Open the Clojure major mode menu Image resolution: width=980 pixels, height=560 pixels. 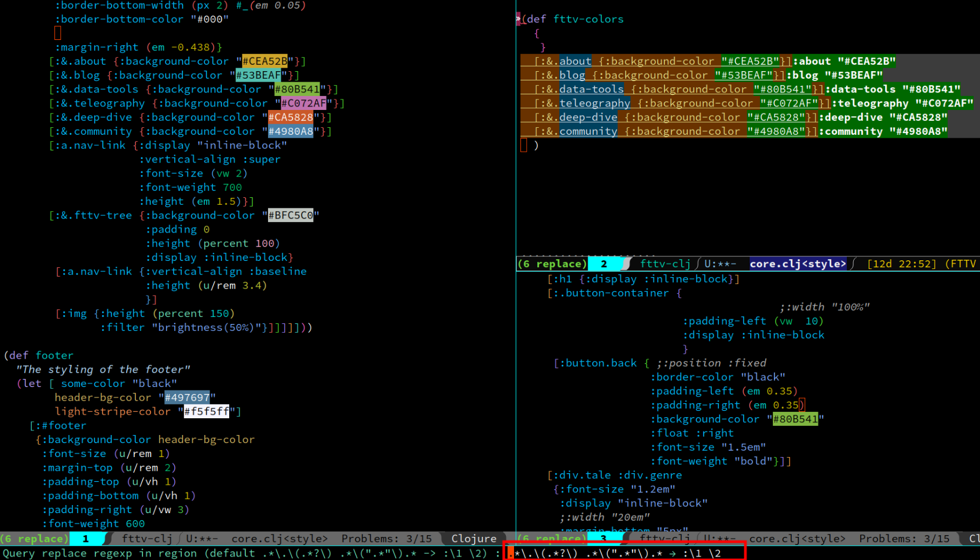[474, 539]
